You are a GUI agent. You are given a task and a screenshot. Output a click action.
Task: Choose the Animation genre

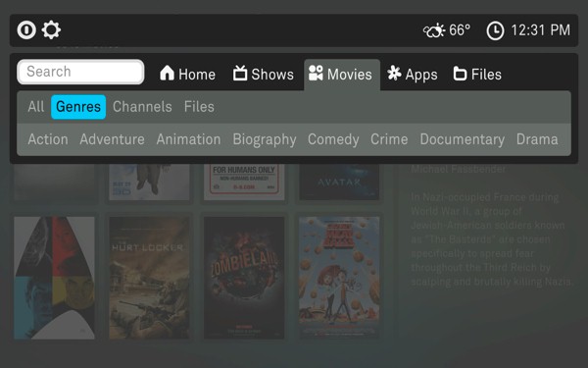(x=188, y=139)
